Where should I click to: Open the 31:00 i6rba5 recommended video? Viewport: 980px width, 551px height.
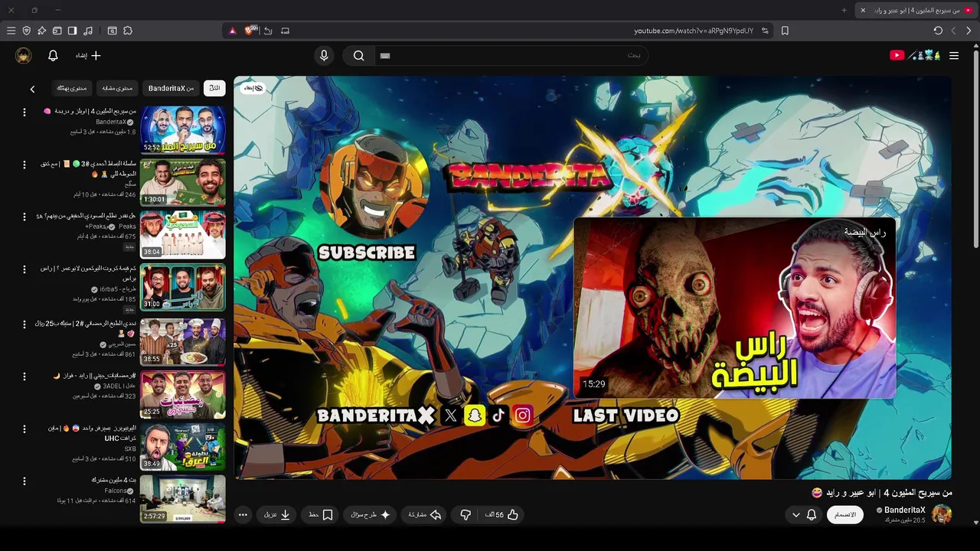point(182,288)
